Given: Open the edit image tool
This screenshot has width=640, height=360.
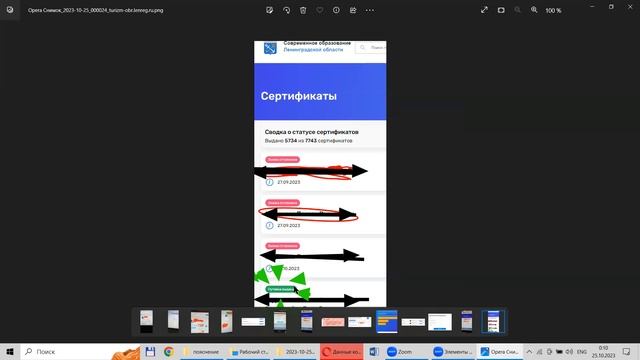Looking at the screenshot, I should point(269,10).
